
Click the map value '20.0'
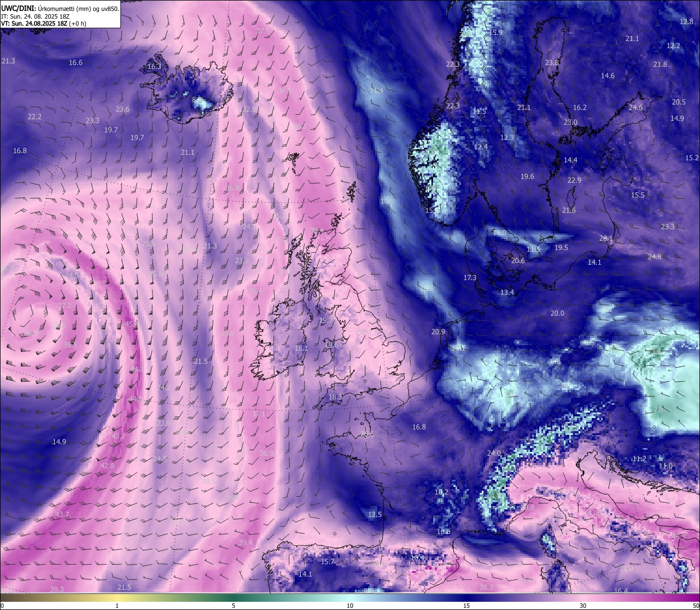557,313
